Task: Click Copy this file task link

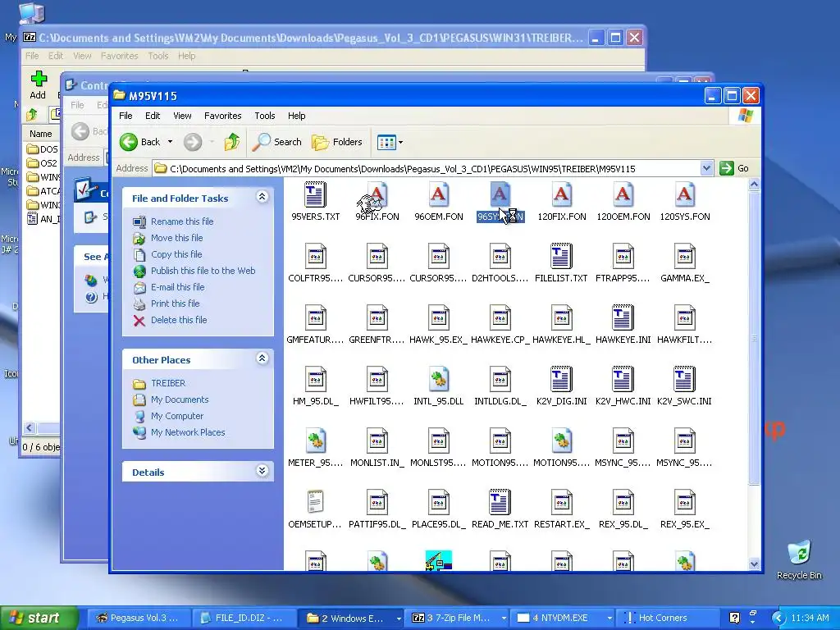Action: point(176,254)
